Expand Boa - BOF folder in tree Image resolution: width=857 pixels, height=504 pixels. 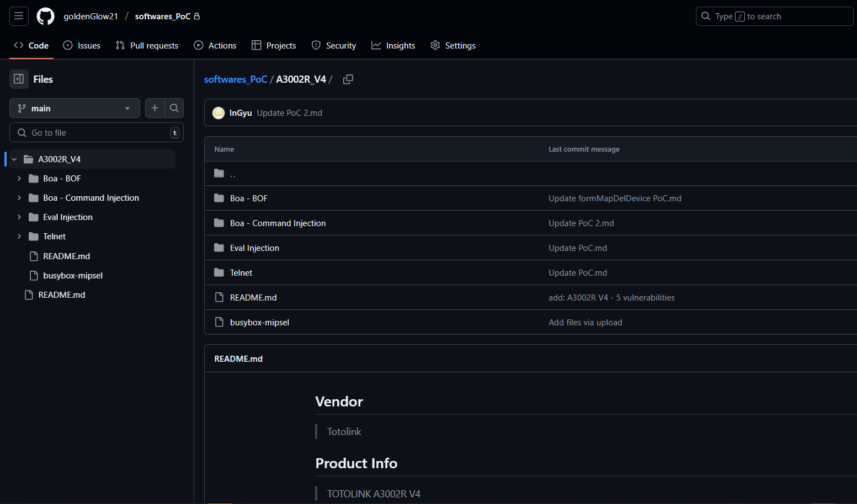click(x=19, y=179)
